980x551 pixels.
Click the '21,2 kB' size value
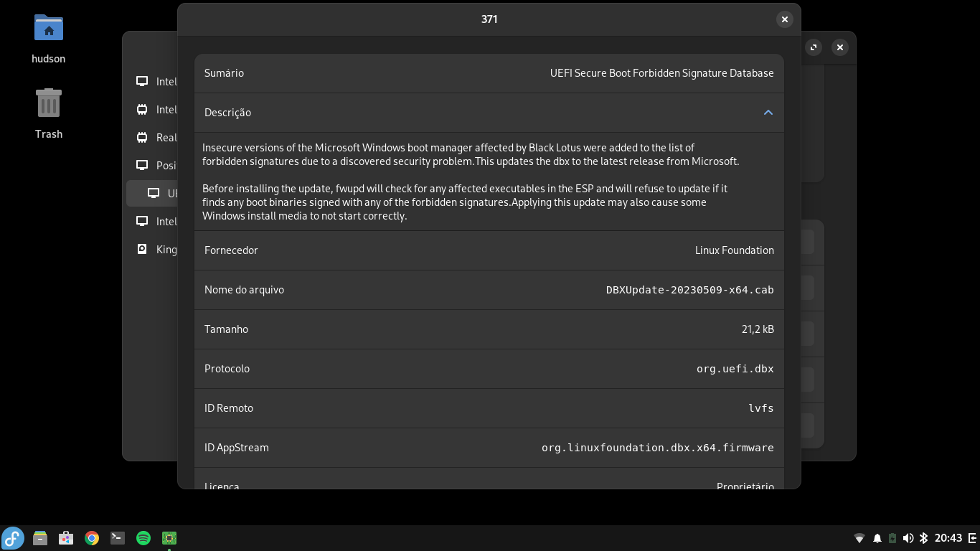click(758, 329)
